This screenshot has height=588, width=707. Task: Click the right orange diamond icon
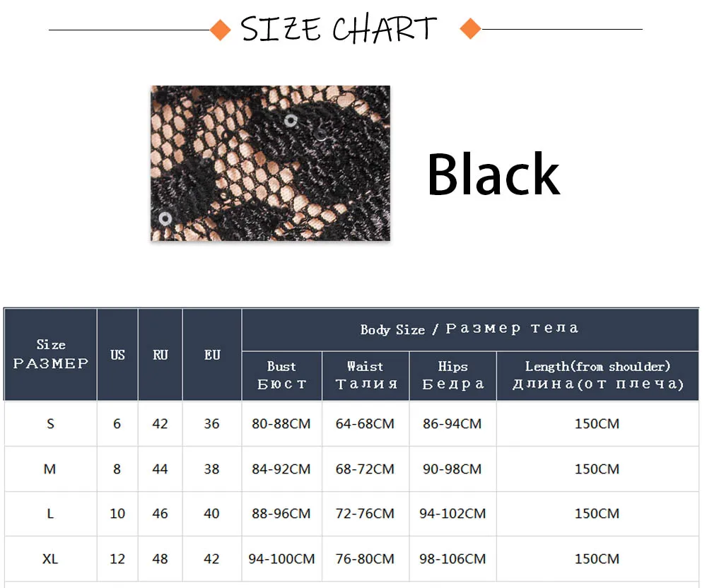click(471, 29)
